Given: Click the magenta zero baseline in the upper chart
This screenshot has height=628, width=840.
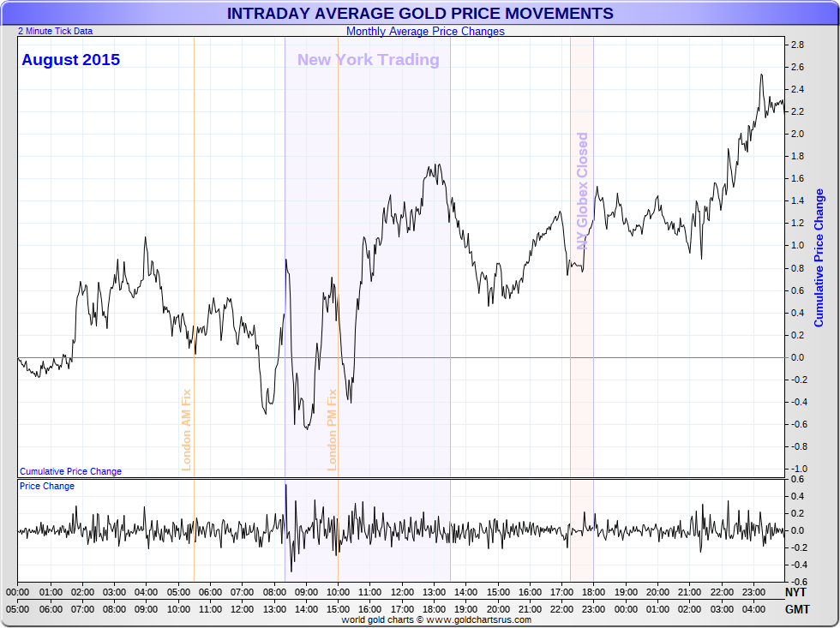Looking at the screenshot, I should pyautogui.click(x=401, y=357).
